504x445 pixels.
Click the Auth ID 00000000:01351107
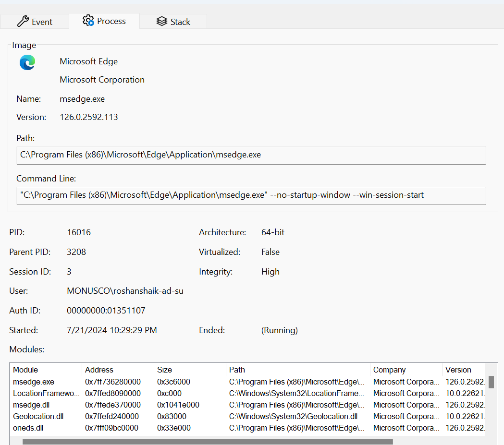click(x=106, y=311)
